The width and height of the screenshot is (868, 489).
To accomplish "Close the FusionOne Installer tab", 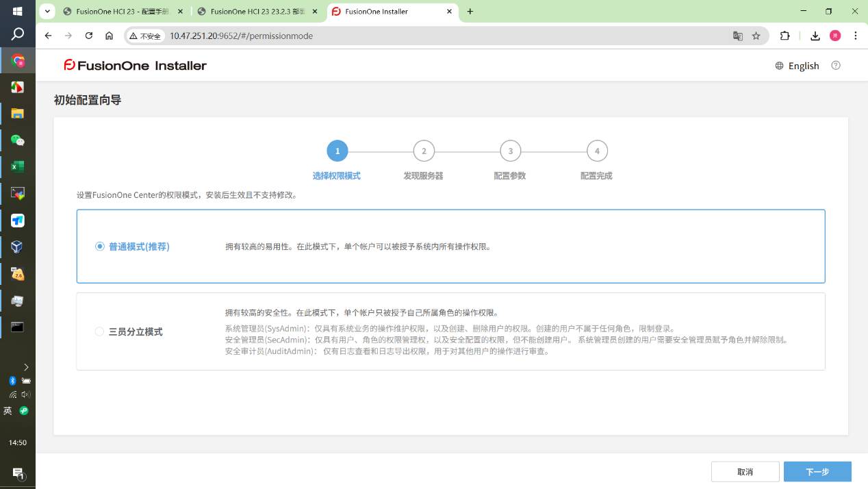I will click(450, 12).
